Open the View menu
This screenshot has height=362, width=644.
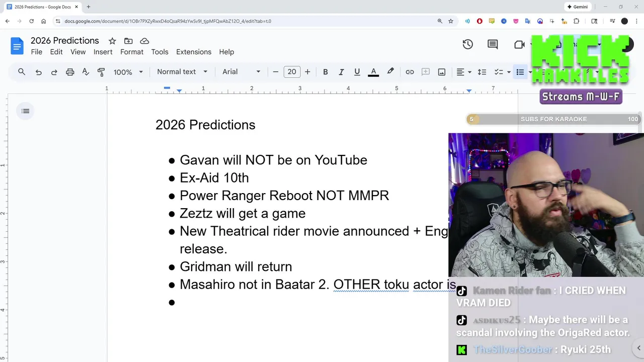[x=78, y=52]
